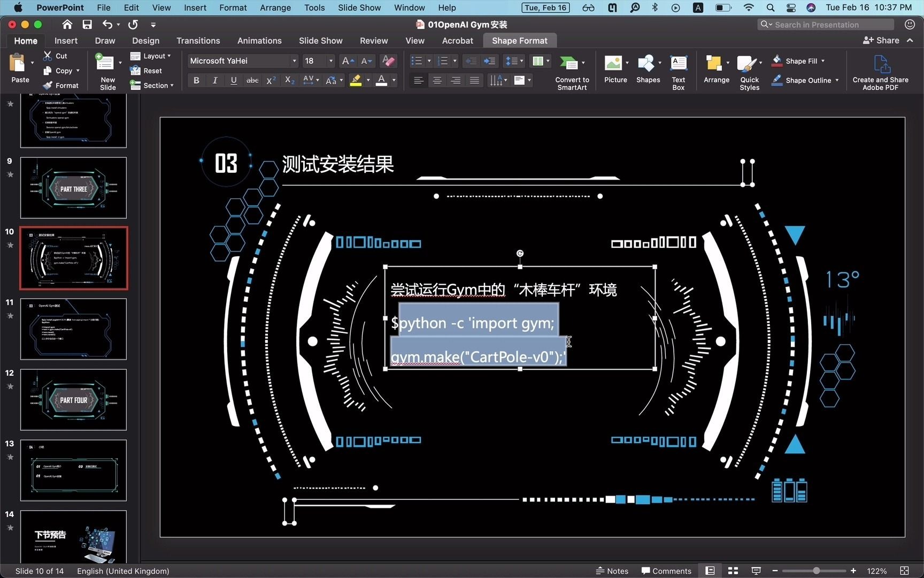Select the Format painter tool

coord(60,85)
